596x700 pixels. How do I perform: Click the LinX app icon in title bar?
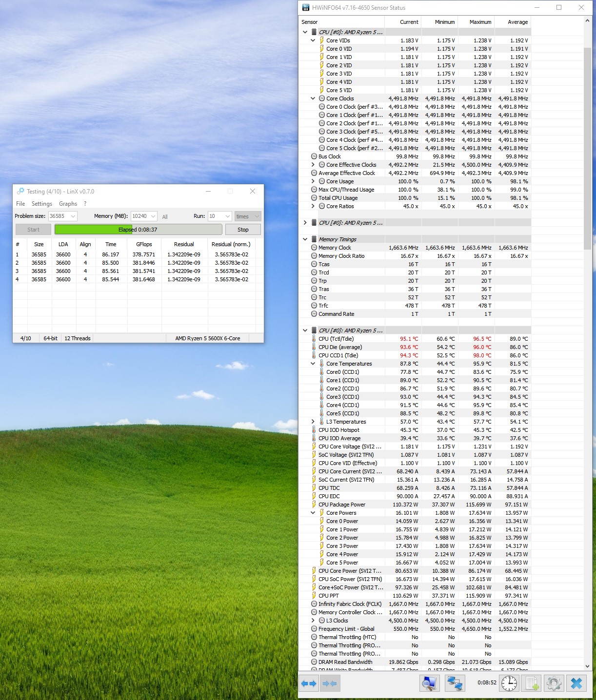pos(20,191)
